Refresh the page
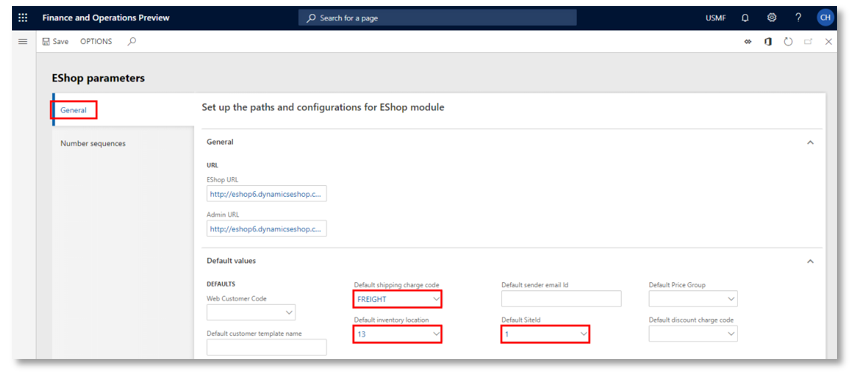 [788, 42]
